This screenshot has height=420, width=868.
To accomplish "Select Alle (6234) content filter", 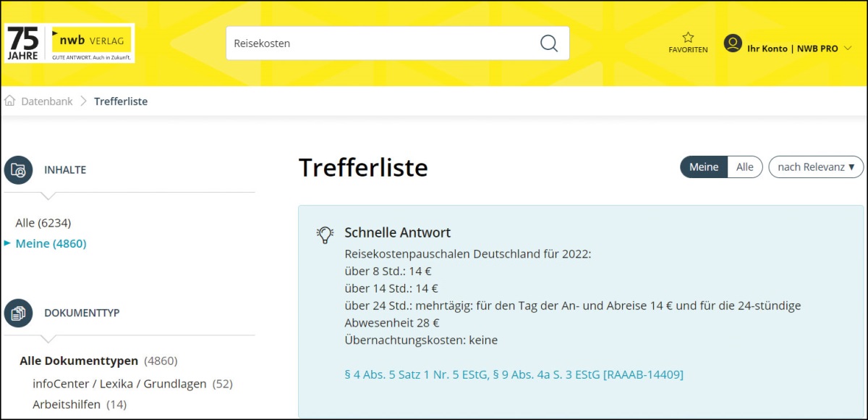I will pos(43,222).
